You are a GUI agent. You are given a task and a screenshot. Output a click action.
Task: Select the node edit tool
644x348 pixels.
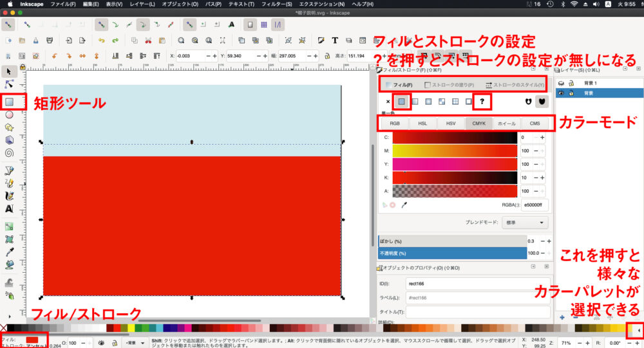coord(10,84)
